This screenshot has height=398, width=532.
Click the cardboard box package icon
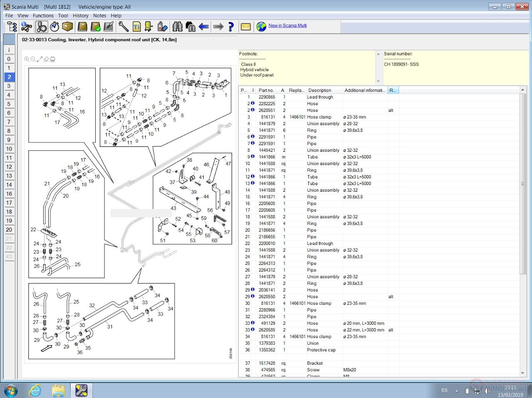pyautogui.click(x=68, y=27)
